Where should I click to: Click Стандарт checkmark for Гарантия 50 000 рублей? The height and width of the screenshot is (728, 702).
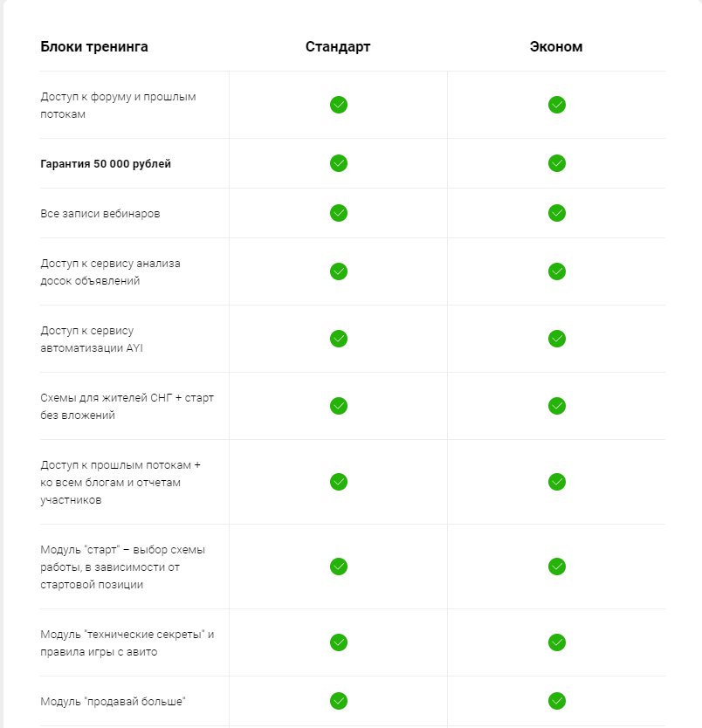click(339, 163)
